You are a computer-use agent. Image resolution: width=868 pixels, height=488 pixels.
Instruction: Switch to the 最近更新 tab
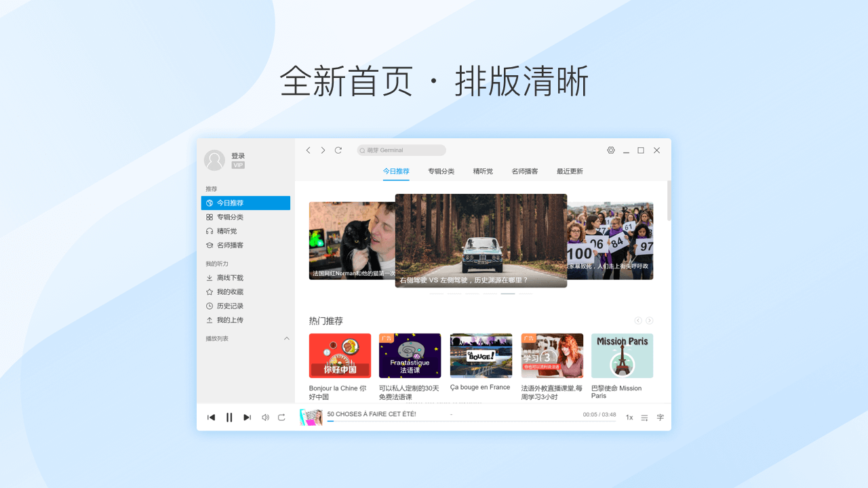click(x=570, y=171)
